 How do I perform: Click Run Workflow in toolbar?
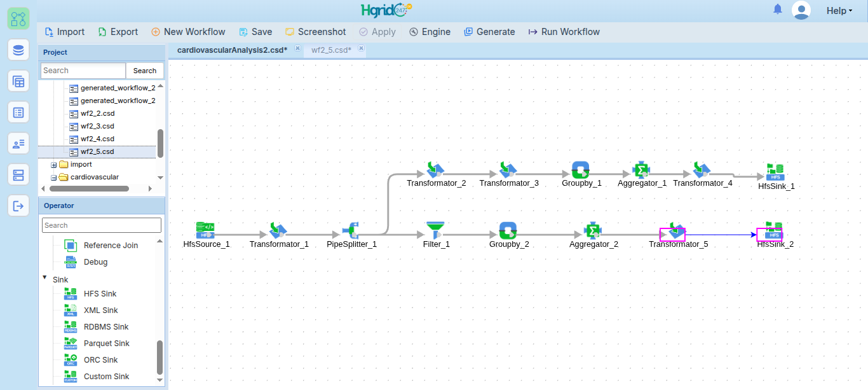pos(564,32)
